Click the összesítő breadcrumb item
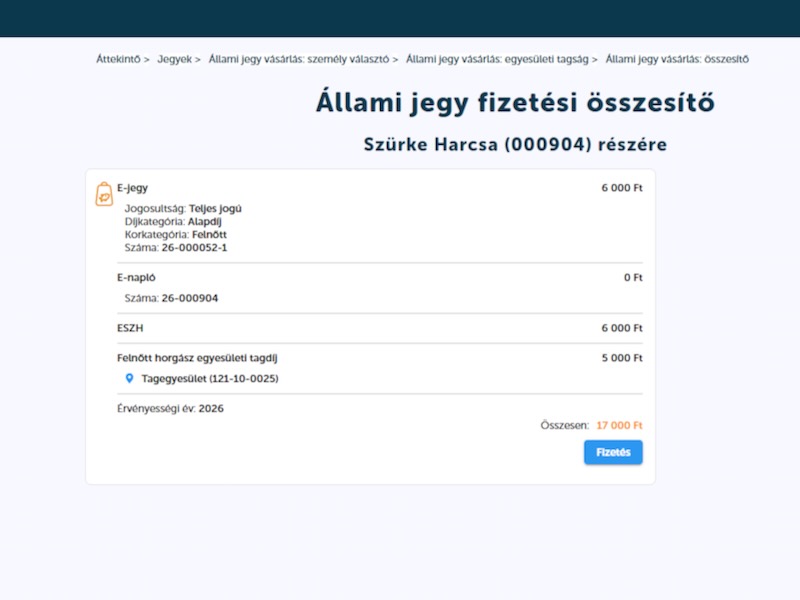The width and height of the screenshot is (800, 600). (677, 59)
